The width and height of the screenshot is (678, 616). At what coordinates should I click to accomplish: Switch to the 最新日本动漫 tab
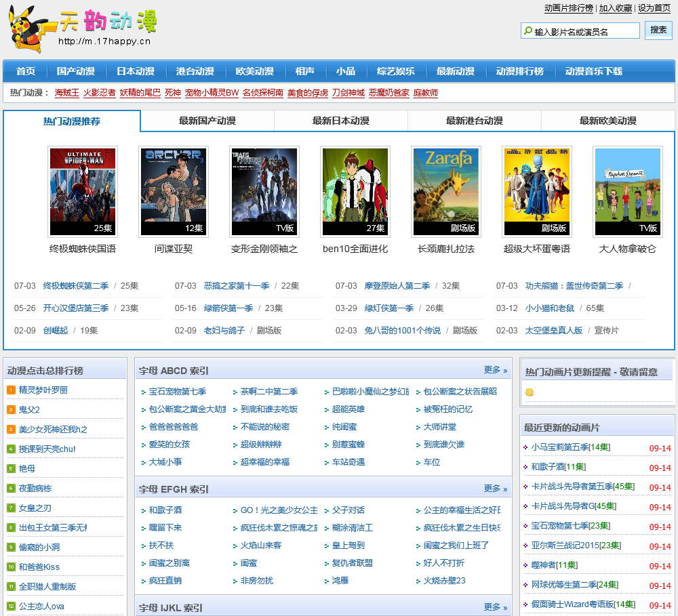pos(341,121)
